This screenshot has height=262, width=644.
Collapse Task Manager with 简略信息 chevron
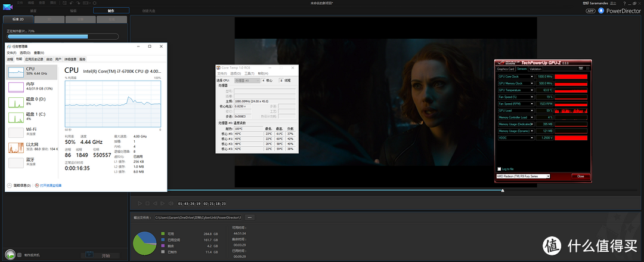click(x=10, y=186)
